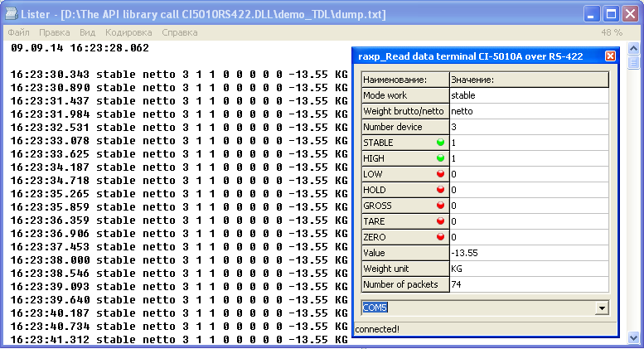Click the scrollbar up arrow in Lister
The image size is (644, 349).
[x=633, y=48]
